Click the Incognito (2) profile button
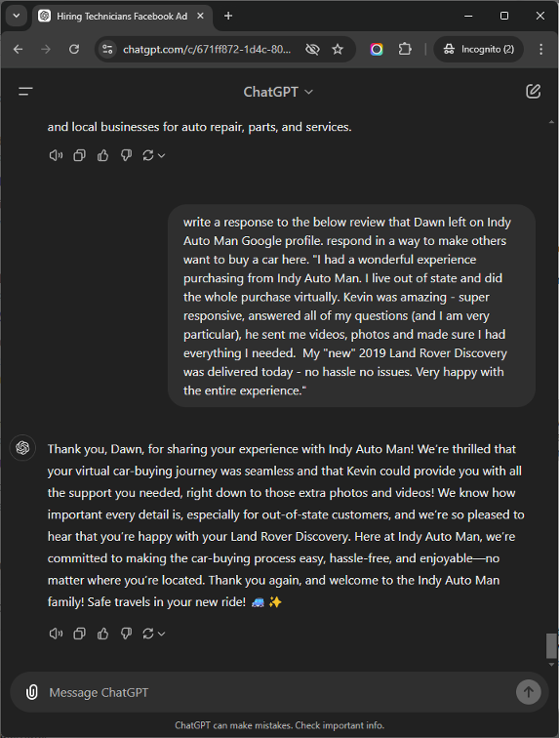 (479, 49)
